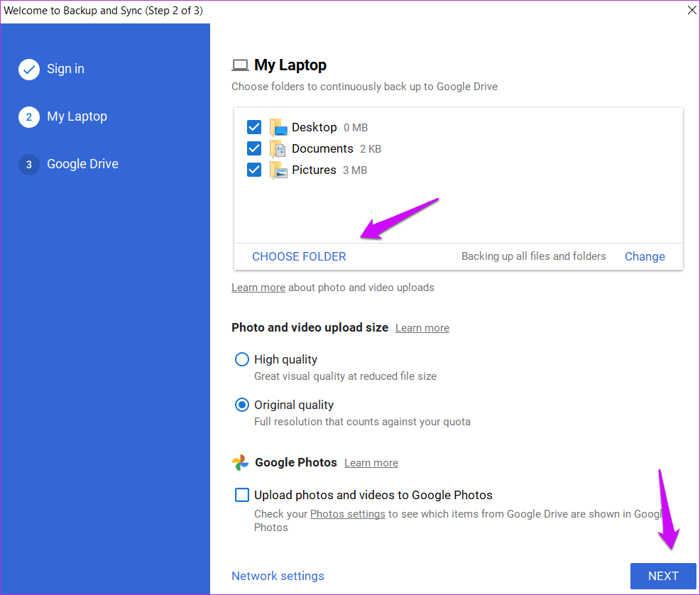Click the Documents folder name
700x595 pixels.
click(x=322, y=148)
